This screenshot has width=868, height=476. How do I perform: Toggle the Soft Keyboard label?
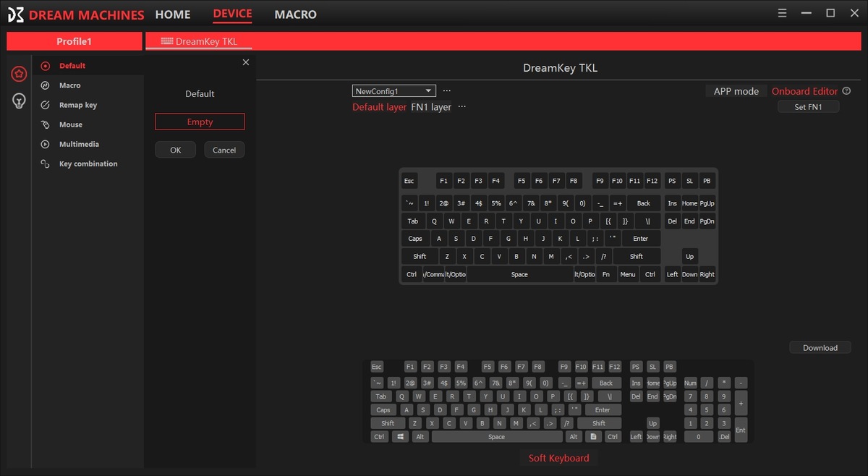[558, 458]
